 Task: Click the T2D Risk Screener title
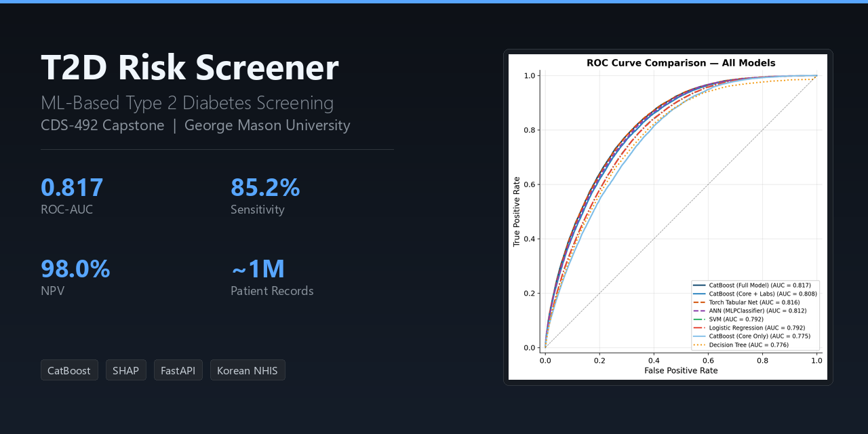[x=190, y=68]
